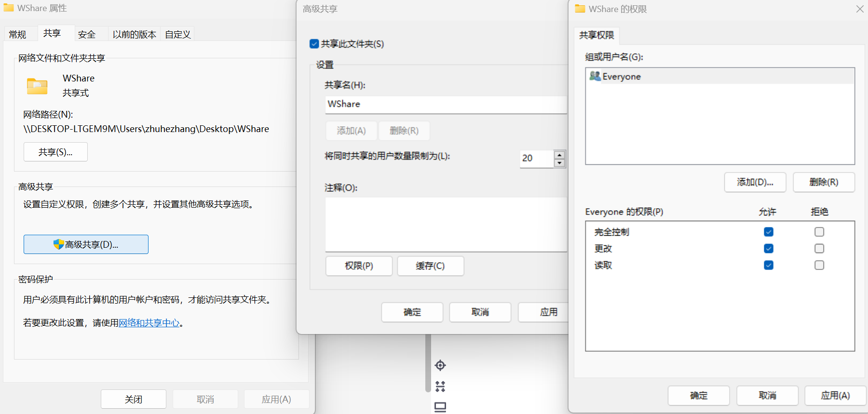Open 高级共享(D)... button with shield
This screenshot has height=414, width=868.
tap(86, 244)
